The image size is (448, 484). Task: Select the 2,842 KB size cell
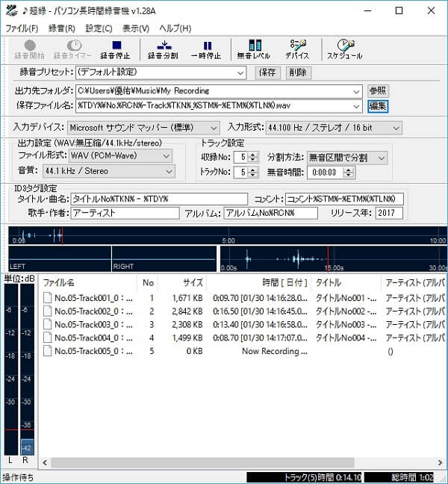tap(187, 311)
